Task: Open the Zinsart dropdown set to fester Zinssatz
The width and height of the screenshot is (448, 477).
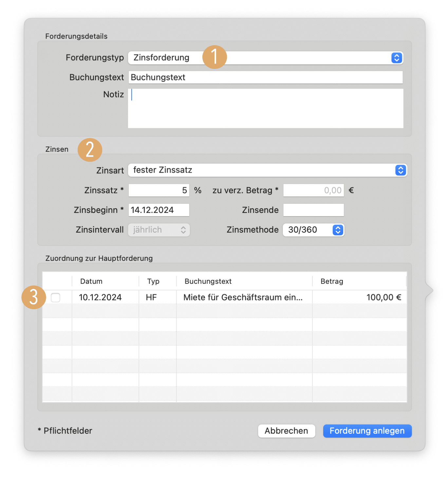Action: [x=268, y=170]
